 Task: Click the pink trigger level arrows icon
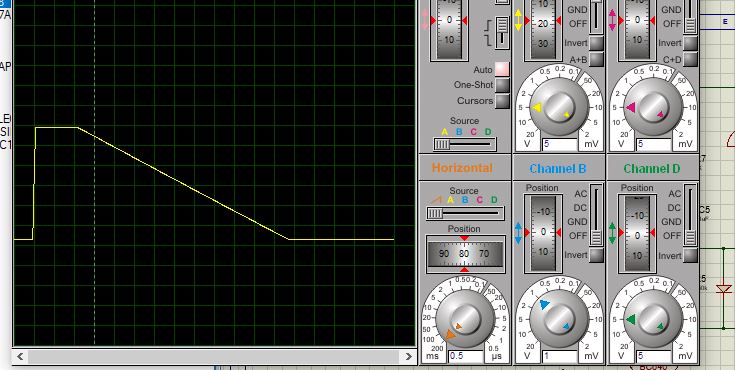(x=425, y=20)
